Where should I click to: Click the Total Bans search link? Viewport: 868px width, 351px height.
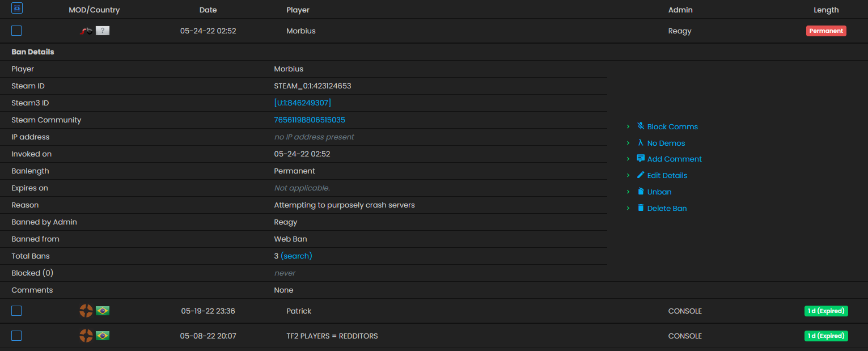tap(297, 256)
